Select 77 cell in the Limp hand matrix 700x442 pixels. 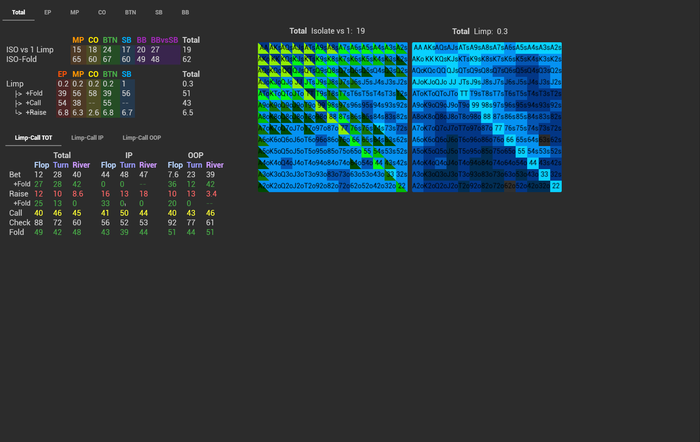(498, 128)
